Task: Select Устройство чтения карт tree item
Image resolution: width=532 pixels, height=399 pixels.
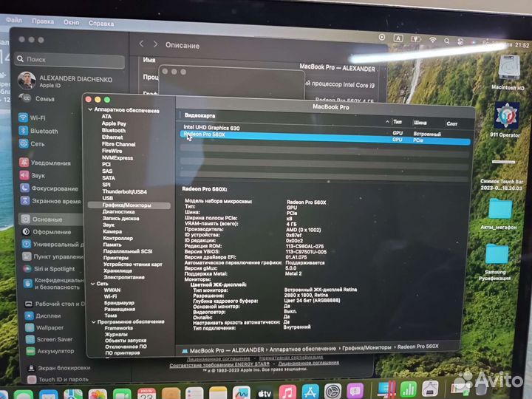Action: (133, 264)
